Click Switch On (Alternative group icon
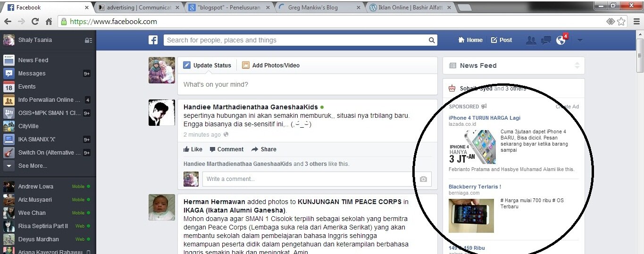The image size is (644, 254). [x=9, y=152]
